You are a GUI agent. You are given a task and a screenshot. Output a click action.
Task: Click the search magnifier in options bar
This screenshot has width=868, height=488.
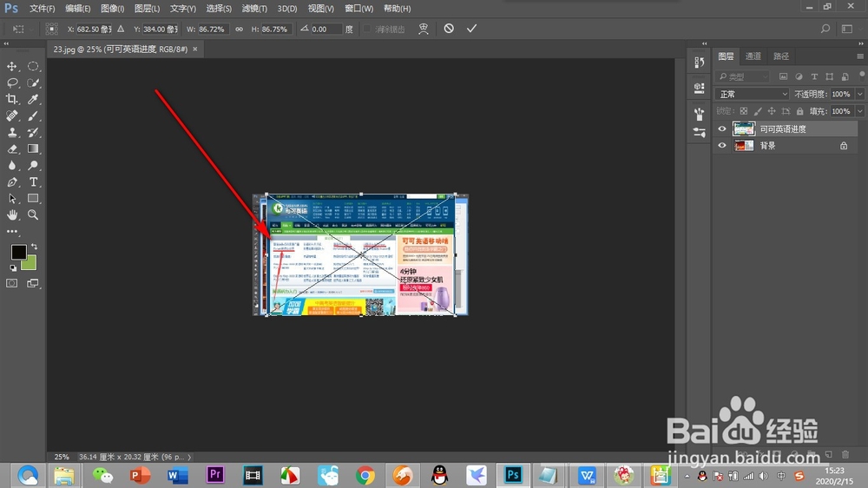click(825, 29)
